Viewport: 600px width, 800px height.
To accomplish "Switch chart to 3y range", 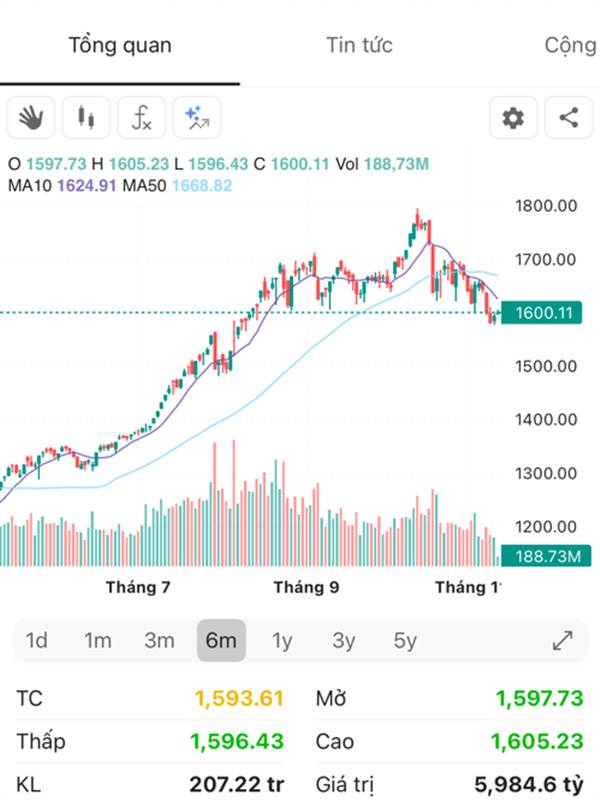I will [344, 641].
